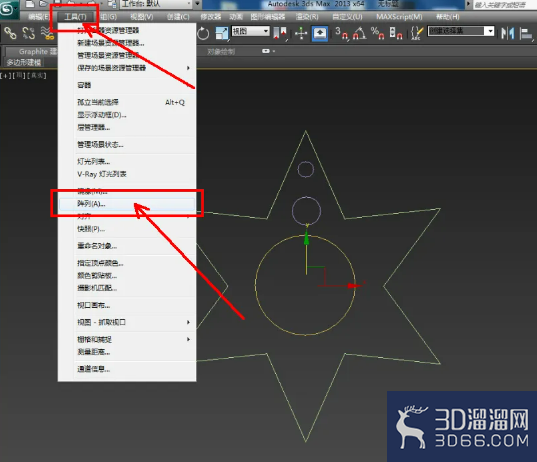Choose 层管理器... menu entry
Viewport: 537px width, 462px height.
click(x=127, y=127)
